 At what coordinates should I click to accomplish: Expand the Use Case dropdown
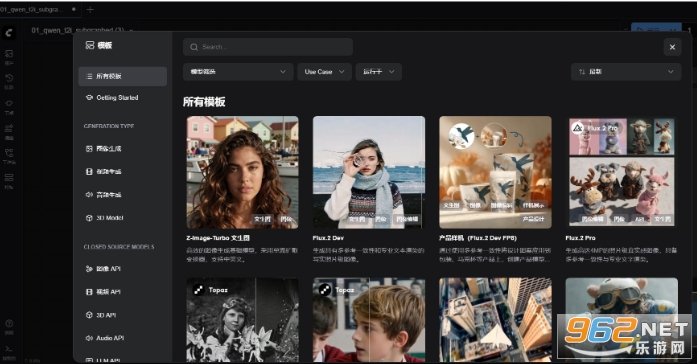(324, 72)
